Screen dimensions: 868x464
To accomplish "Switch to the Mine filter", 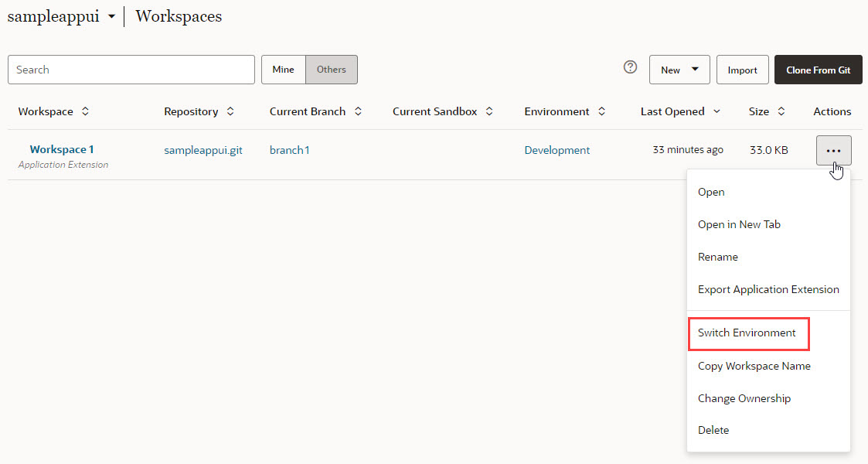I will click(284, 70).
